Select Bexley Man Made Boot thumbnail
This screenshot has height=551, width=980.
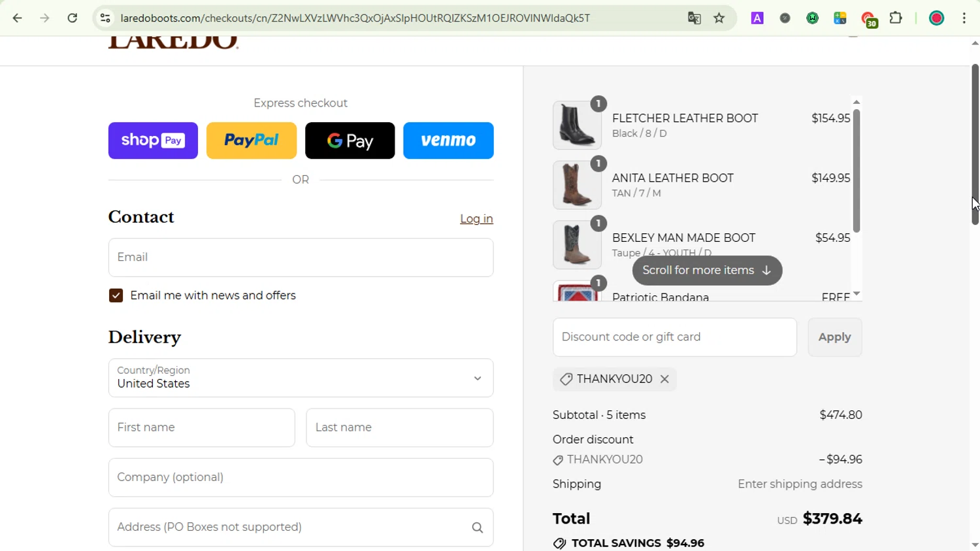click(x=577, y=245)
